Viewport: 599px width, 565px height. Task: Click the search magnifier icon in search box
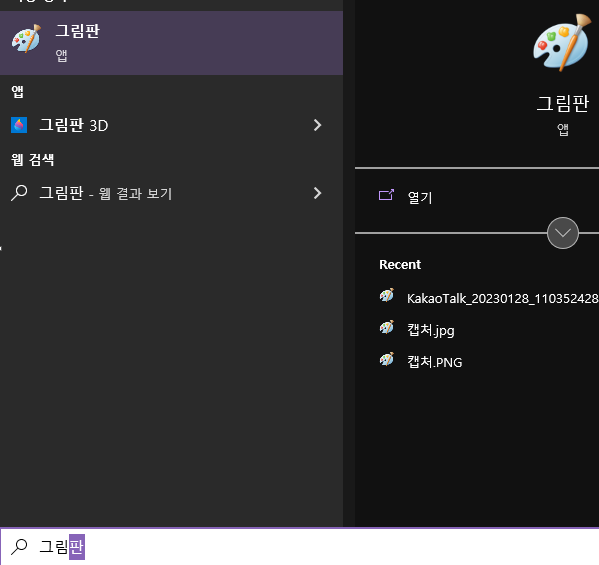pos(19,547)
